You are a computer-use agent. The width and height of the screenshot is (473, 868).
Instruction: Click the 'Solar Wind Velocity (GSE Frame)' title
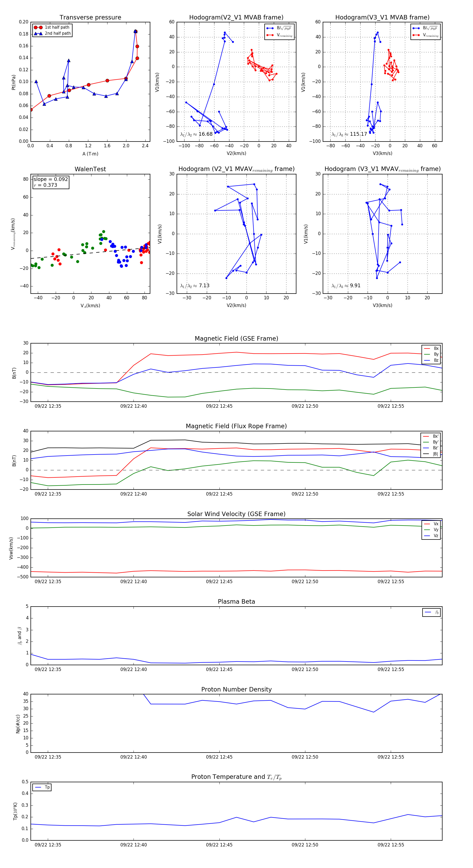pyautogui.click(x=236, y=514)
